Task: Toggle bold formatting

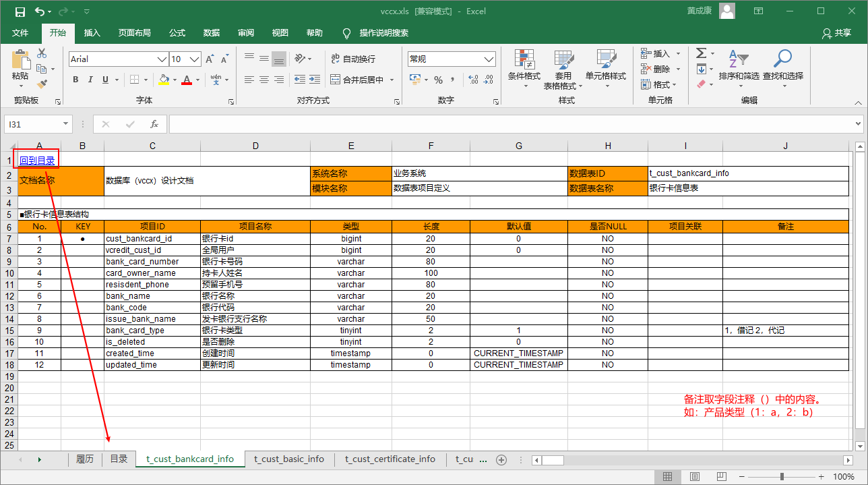Action: pos(75,80)
